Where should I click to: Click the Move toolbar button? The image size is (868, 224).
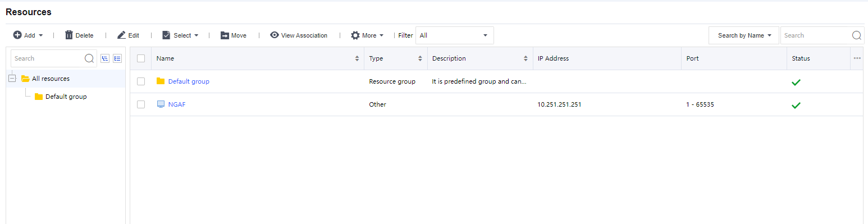pyautogui.click(x=233, y=35)
